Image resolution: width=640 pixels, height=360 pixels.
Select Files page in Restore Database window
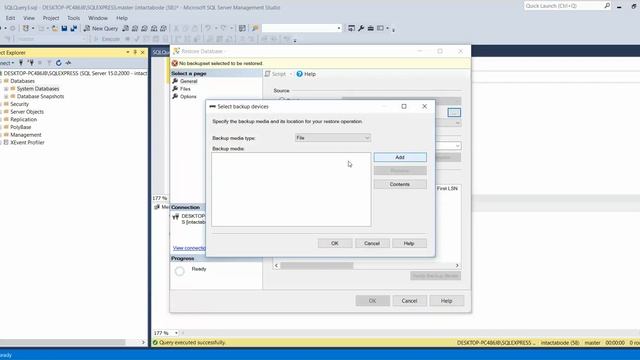tap(185, 89)
